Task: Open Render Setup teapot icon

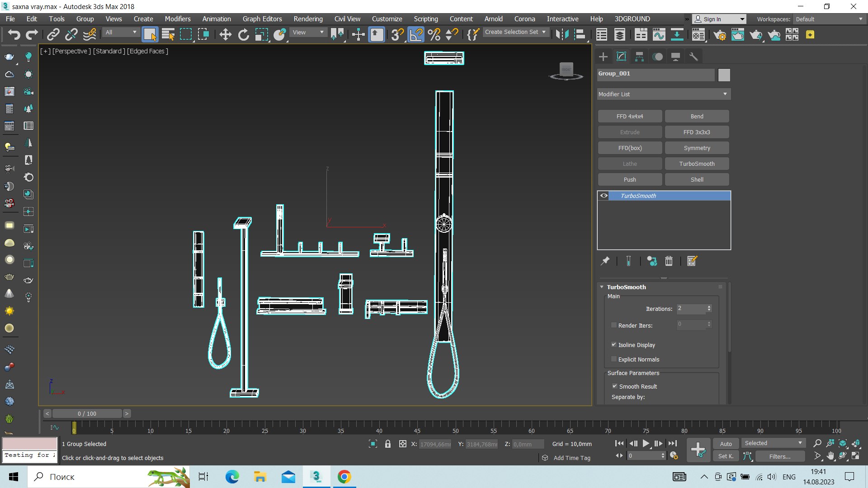Action: [720, 34]
